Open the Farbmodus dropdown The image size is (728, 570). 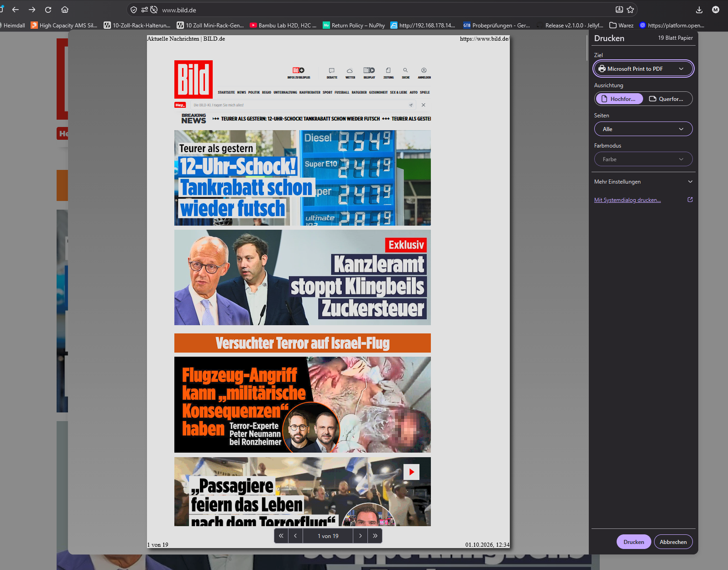(643, 159)
